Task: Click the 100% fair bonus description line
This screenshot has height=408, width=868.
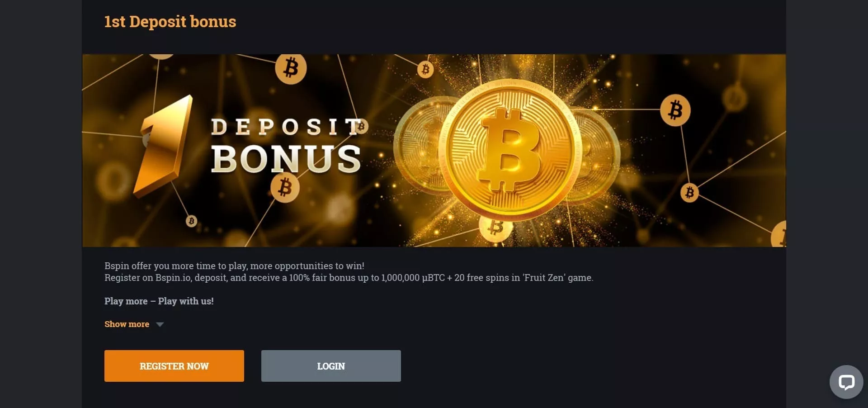Action: point(349,278)
